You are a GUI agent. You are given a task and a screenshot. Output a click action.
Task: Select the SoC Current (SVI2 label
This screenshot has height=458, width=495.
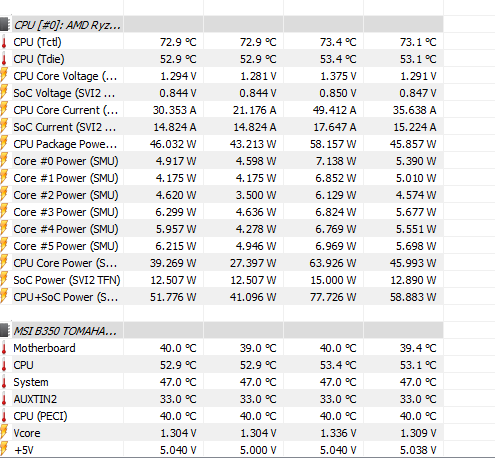65,127
